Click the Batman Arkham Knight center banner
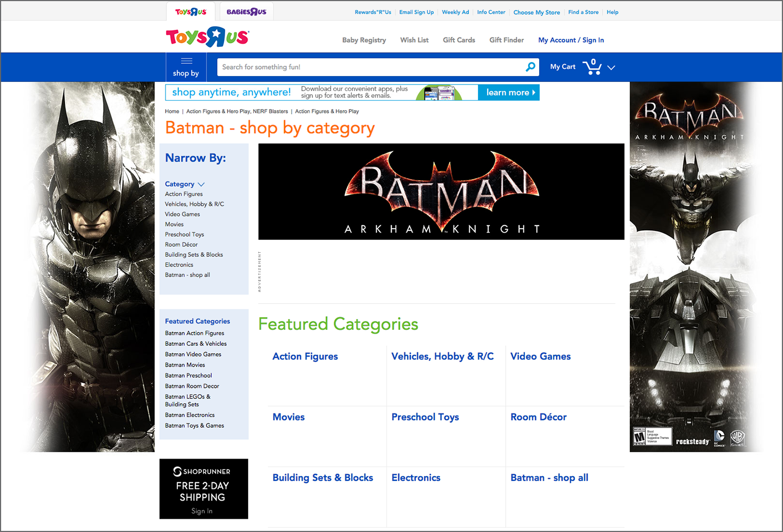Image resolution: width=783 pixels, height=532 pixels. [x=441, y=192]
